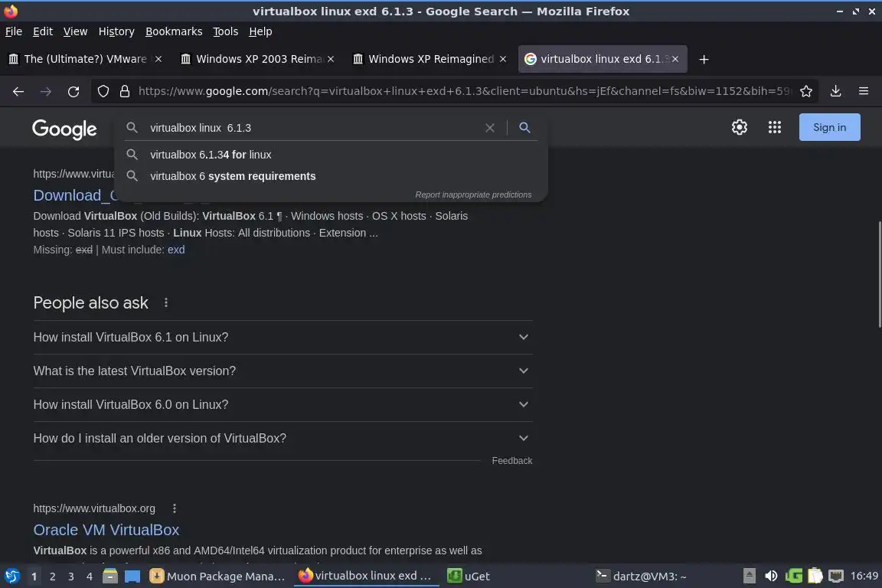
Task: Expand What is the latest VirtualBox version
Action: [283, 371]
